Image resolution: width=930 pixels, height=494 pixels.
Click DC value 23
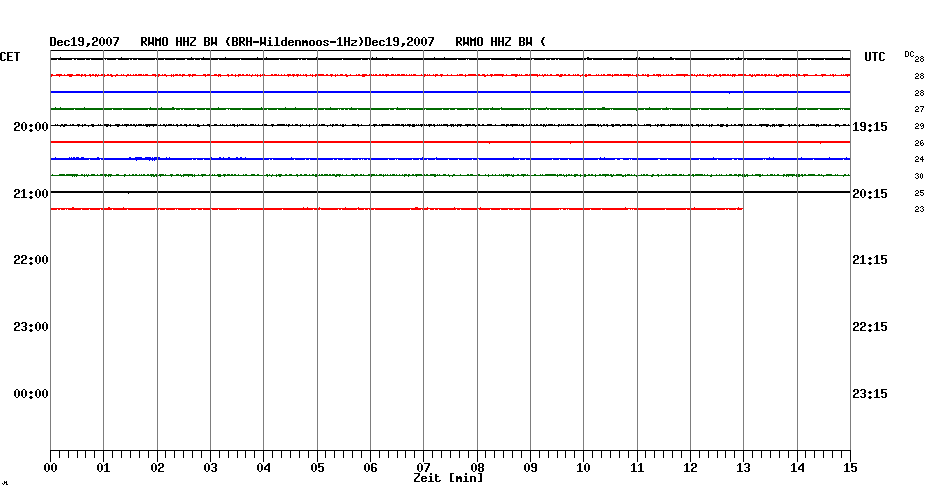click(919, 209)
